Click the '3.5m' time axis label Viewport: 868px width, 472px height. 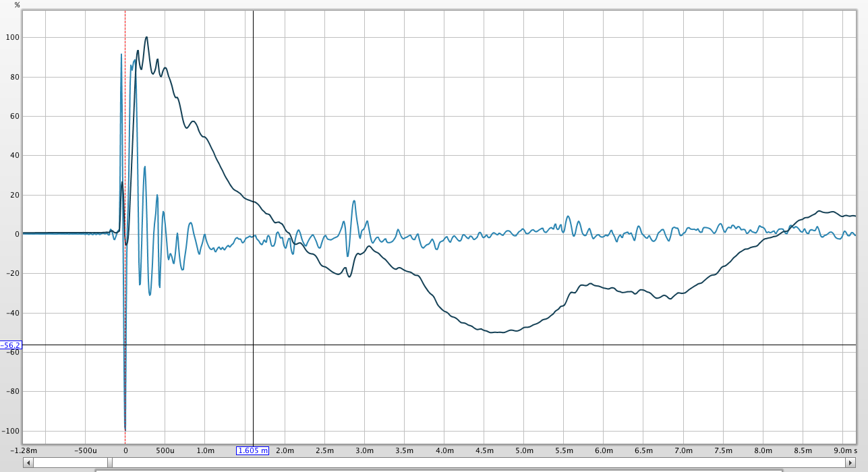[x=404, y=450]
